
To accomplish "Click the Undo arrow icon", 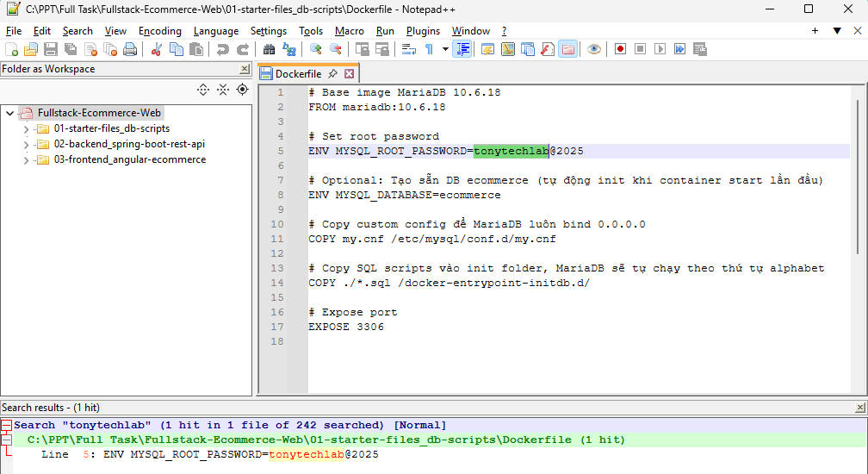I will [223, 49].
